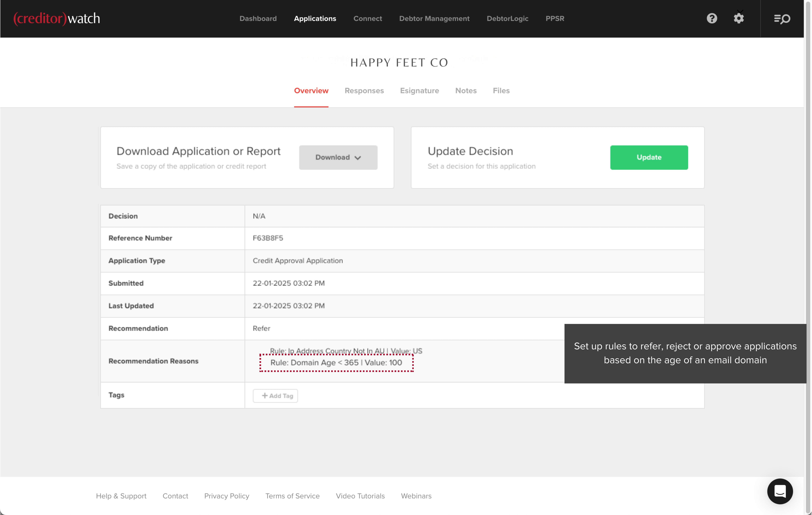Open Connect in the top navigation
The height and width of the screenshot is (515, 812).
pyautogui.click(x=367, y=19)
